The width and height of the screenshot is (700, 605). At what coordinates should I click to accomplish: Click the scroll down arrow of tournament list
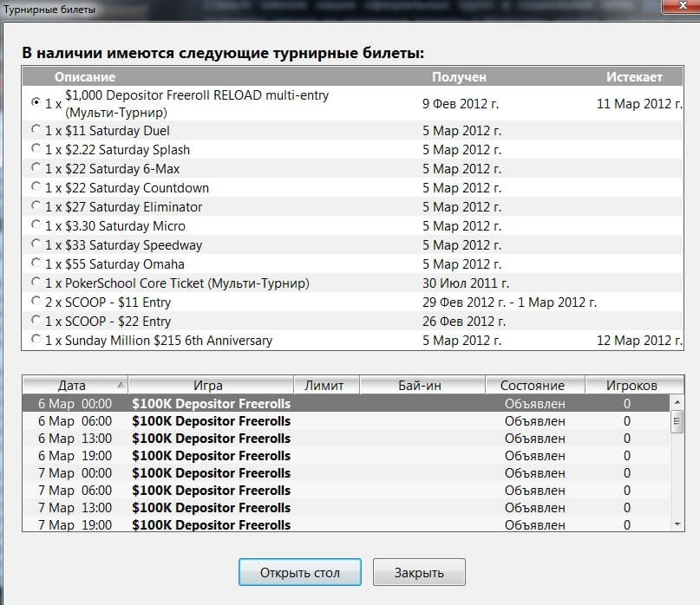[x=677, y=524]
